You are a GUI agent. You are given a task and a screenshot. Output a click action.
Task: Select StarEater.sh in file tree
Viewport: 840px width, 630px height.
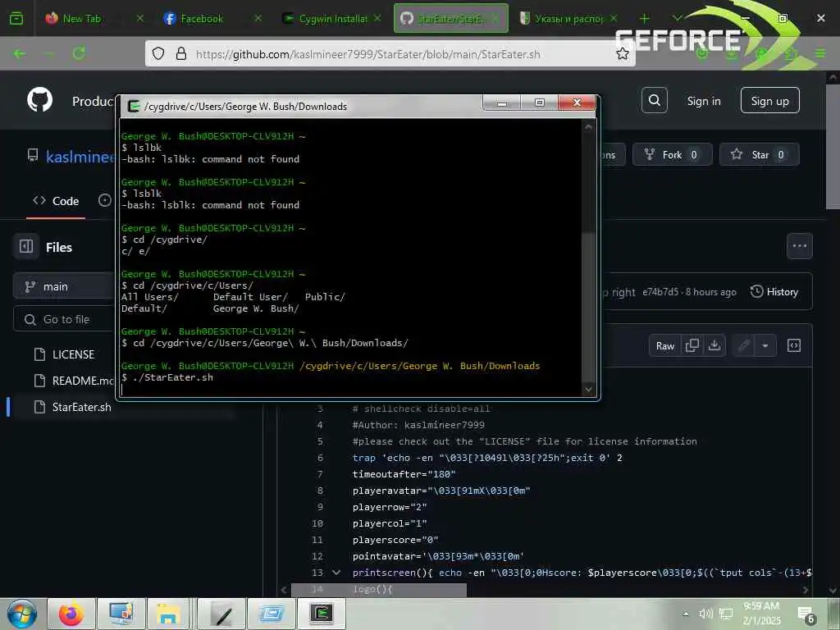81,407
